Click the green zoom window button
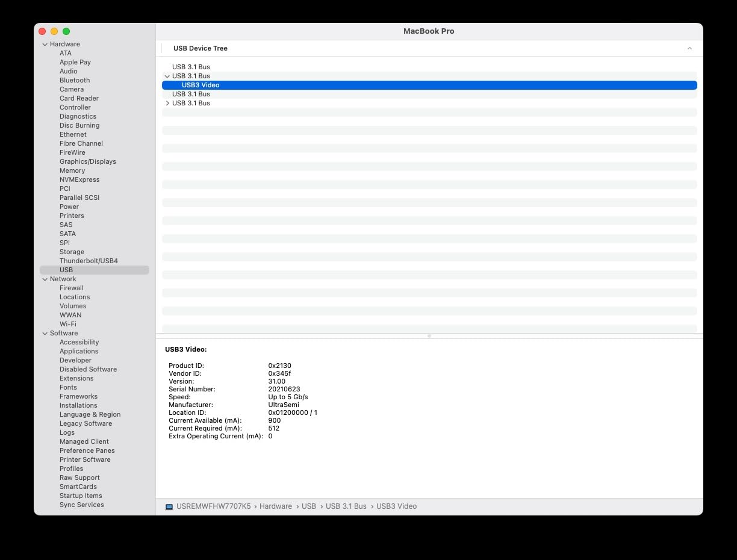Viewport: 737px width, 560px height. click(x=66, y=31)
